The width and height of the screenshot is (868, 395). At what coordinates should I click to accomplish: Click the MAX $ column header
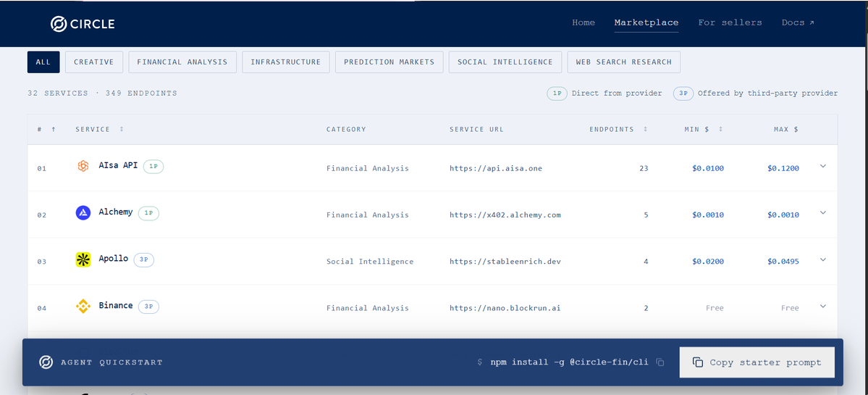[786, 129]
